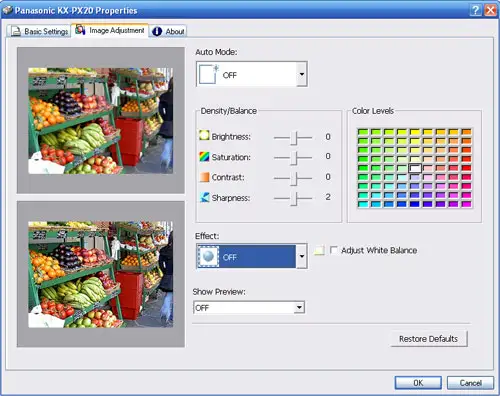Click the Contrast slider handle
Screen dimensions: 500x396
point(294,178)
